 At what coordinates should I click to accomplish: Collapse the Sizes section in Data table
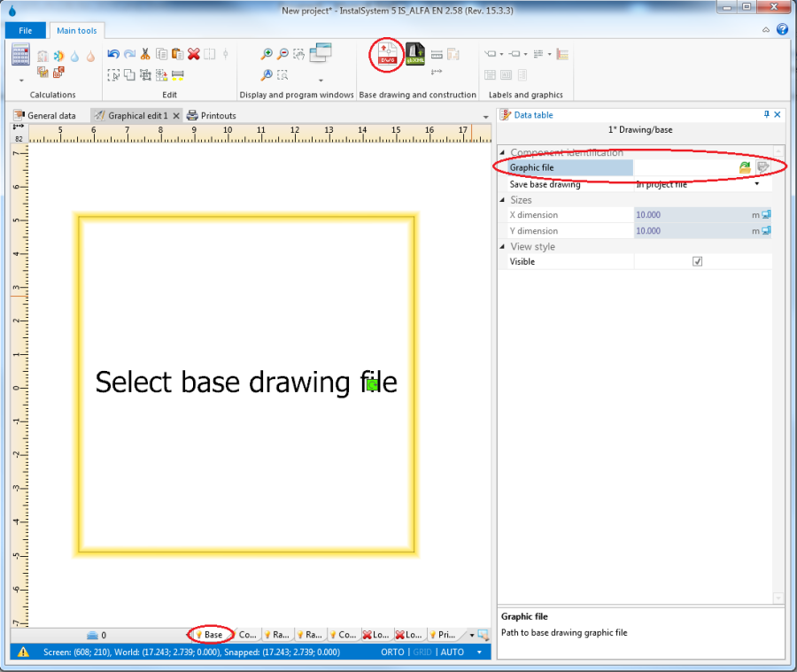pyautogui.click(x=503, y=200)
